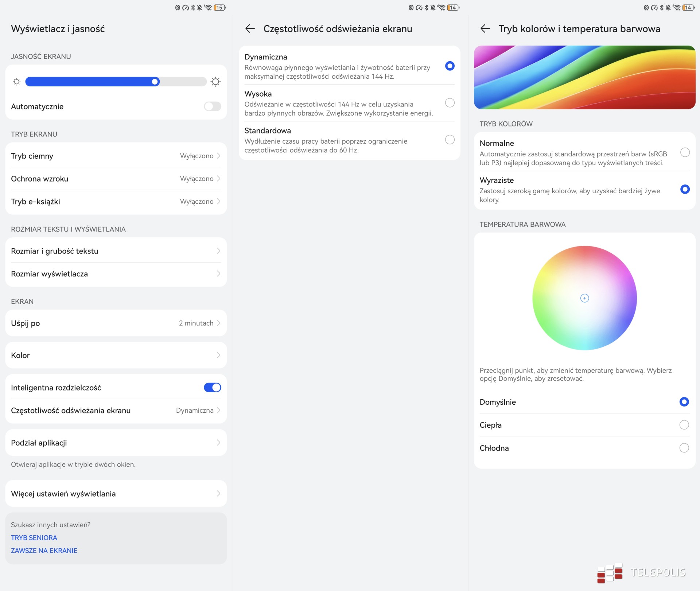700x591 pixels.
Task: Expand Uśpij po 2 minutach option
Action: coord(116,323)
